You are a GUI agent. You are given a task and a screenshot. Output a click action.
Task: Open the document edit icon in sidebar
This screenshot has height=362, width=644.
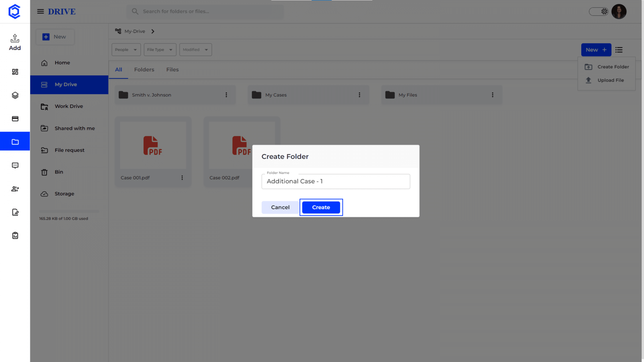click(x=15, y=212)
